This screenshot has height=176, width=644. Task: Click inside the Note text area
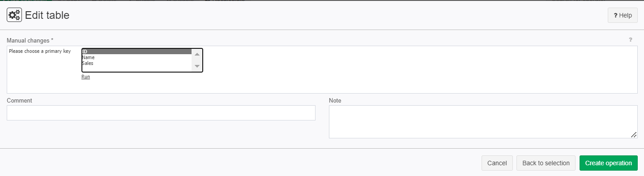483,122
